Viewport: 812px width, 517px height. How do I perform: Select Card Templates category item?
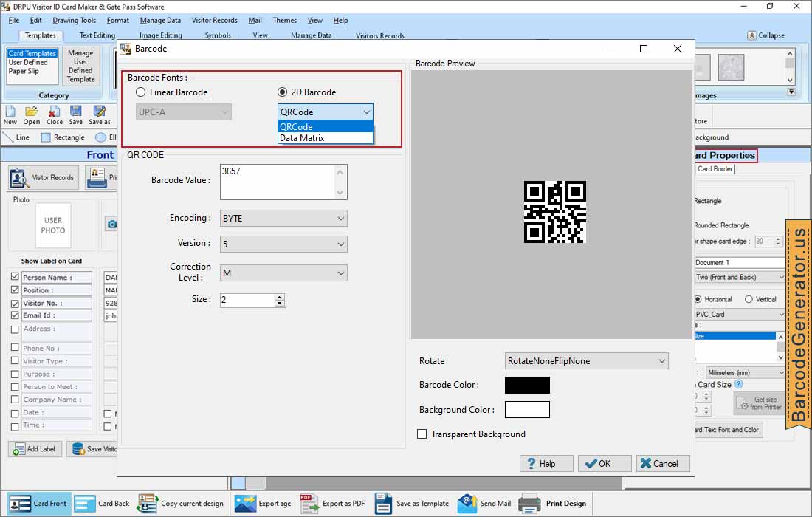(x=32, y=53)
